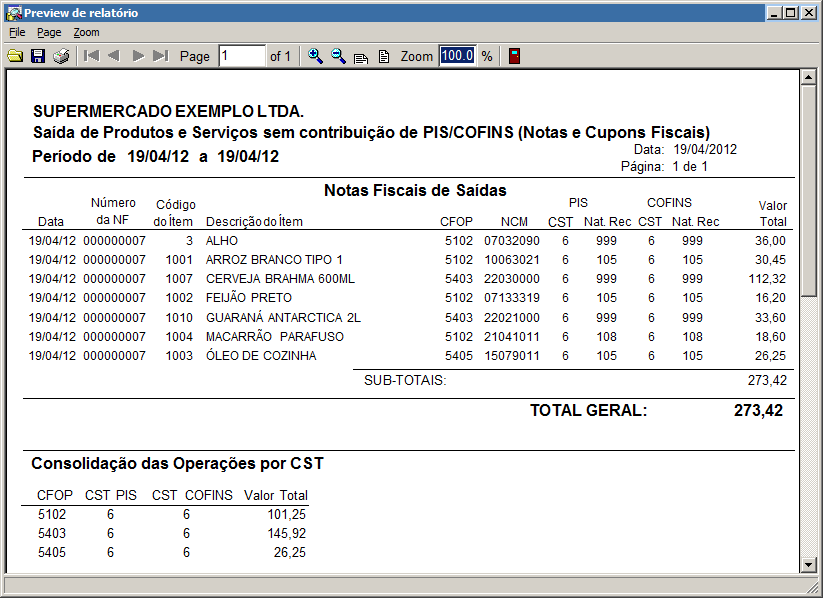Go to next page arrow
The width and height of the screenshot is (823, 598).
(138, 56)
